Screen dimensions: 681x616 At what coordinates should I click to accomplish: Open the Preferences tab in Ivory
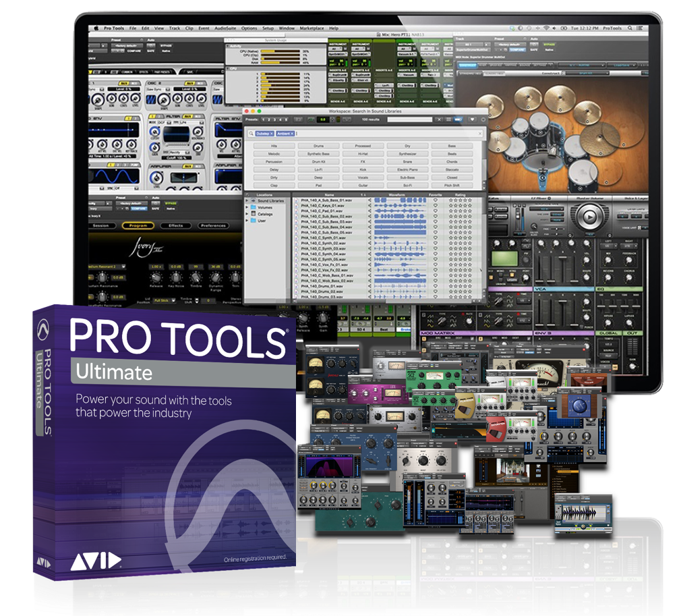[213, 225]
